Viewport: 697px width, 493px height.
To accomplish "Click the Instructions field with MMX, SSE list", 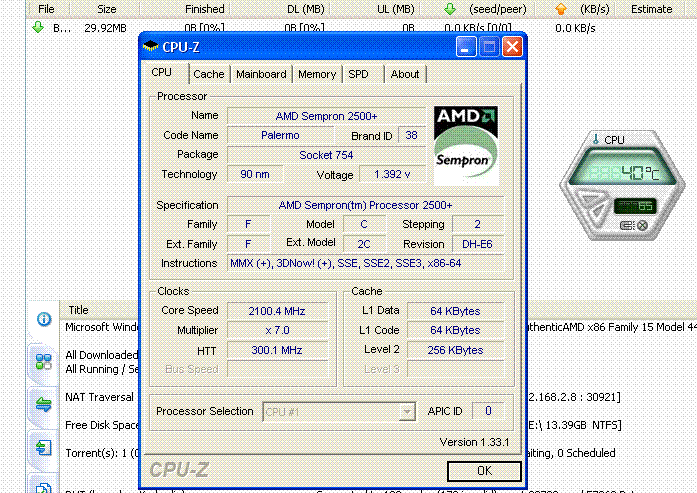I will coord(365,263).
